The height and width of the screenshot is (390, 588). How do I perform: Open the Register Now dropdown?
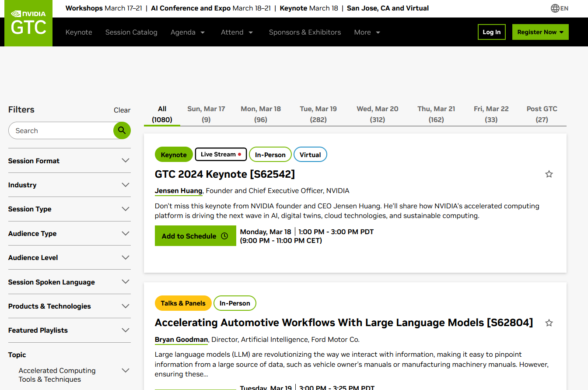(x=540, y=32)
